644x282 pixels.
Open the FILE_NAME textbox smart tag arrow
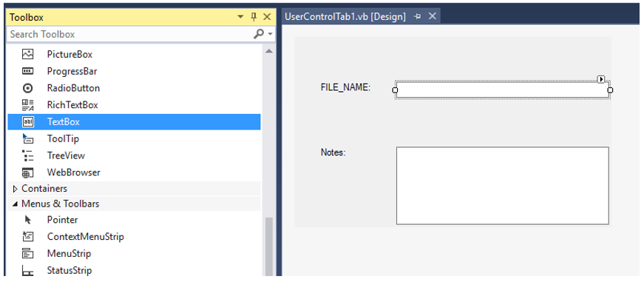coord(601,79)
